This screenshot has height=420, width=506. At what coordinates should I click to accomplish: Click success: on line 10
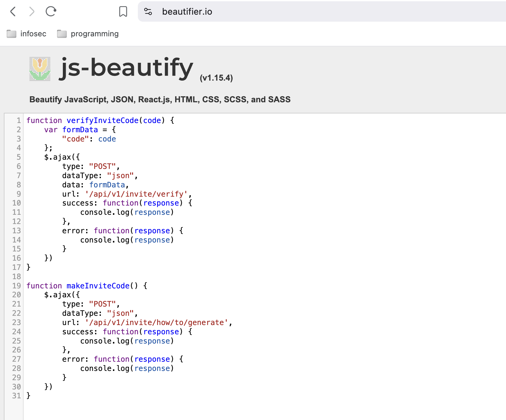point(80,203)
